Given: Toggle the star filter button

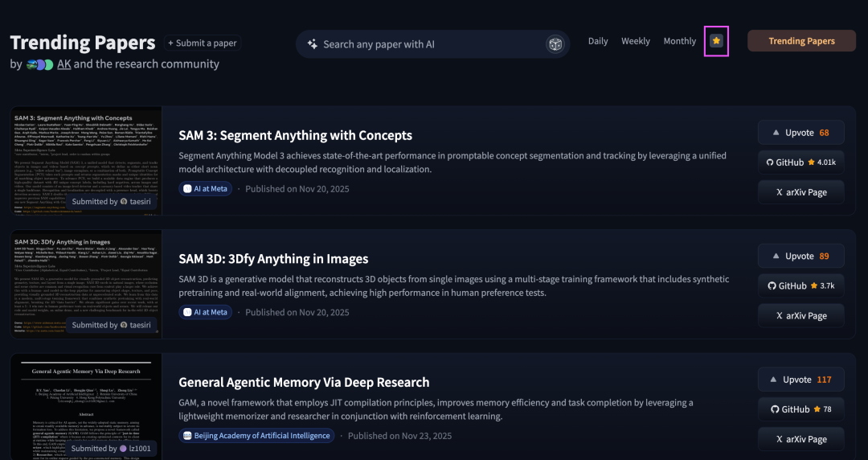Looking at the screenshot, I should coord(716,41).
